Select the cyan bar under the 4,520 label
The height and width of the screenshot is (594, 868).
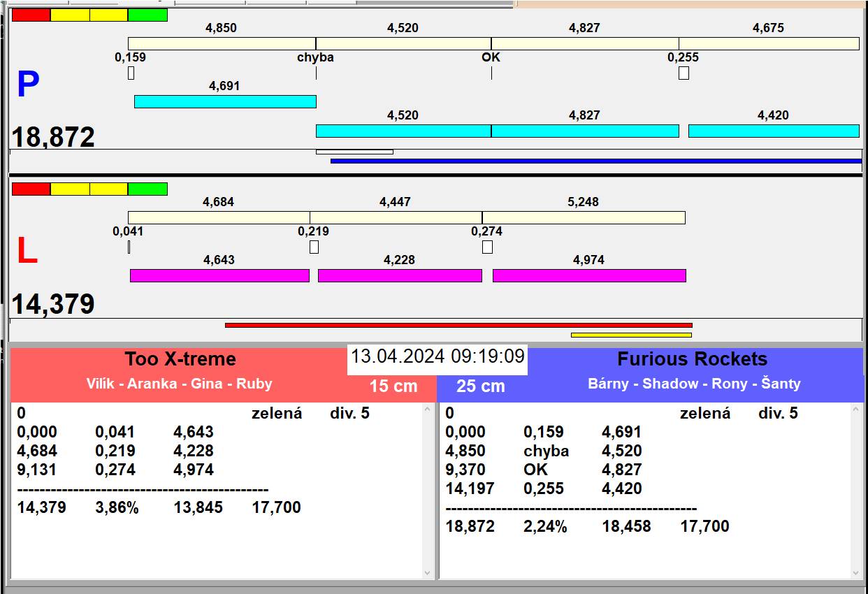(x=403, y=131)
